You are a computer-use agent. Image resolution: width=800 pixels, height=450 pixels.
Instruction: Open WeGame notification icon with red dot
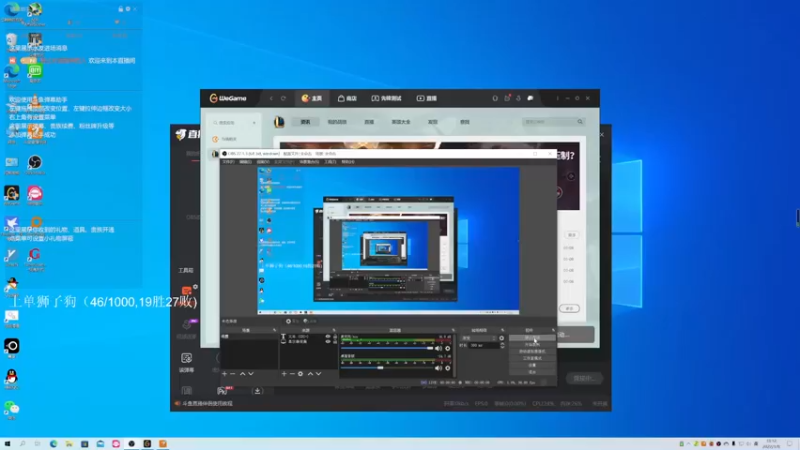(x=507, y=98)
